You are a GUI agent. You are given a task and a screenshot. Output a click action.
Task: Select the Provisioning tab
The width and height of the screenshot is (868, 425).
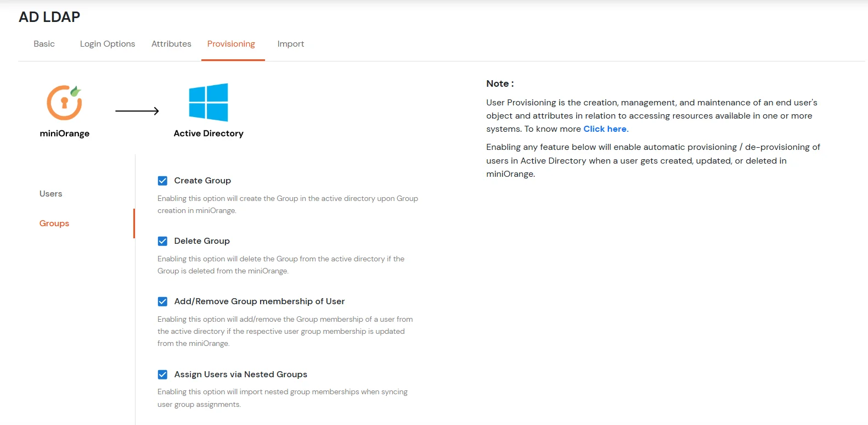[x=231, y=44]
